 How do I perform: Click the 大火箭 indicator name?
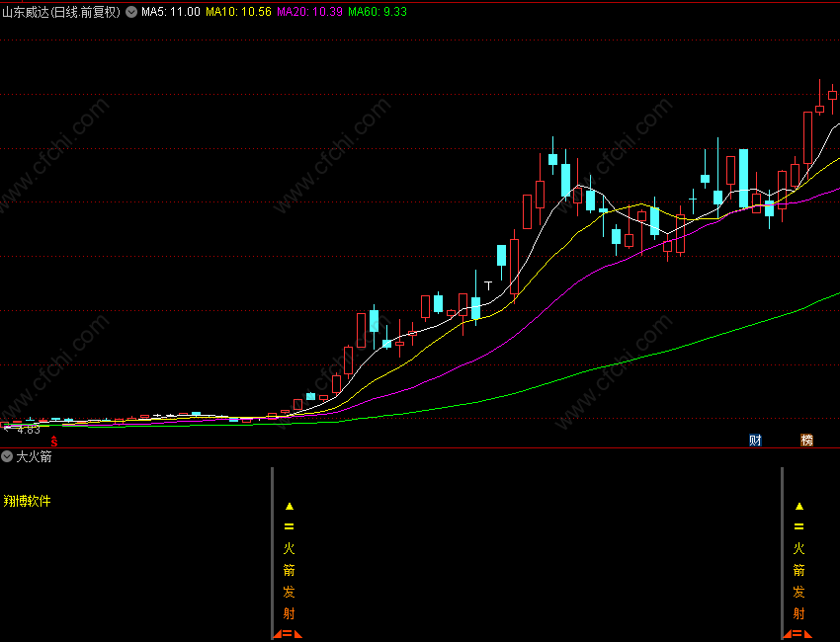point(34,456)
